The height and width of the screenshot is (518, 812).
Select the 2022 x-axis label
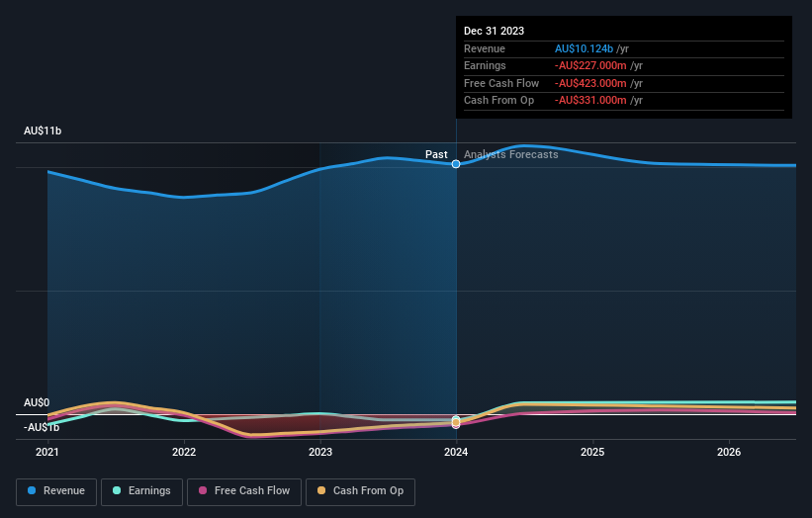[x=184, y=453]
